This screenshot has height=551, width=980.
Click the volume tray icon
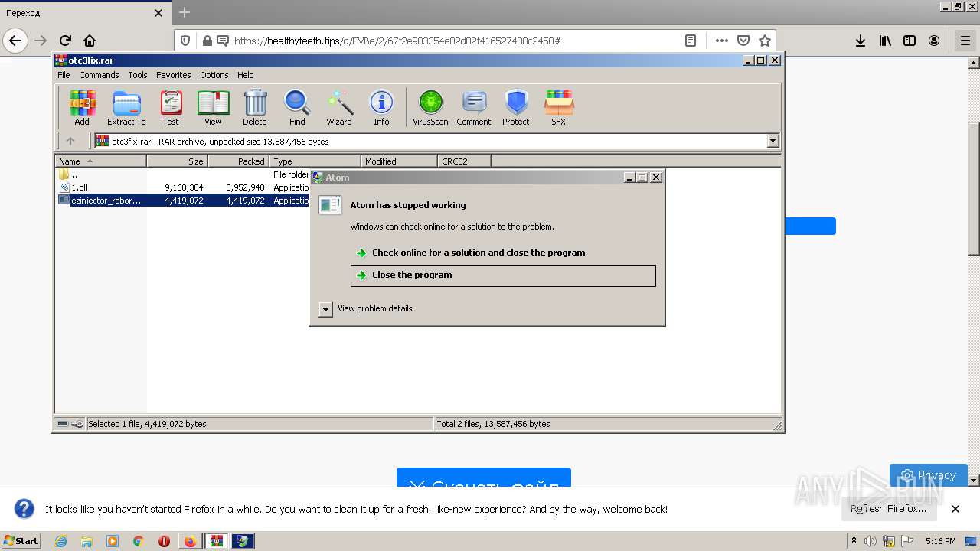click(x=871, y=540)
